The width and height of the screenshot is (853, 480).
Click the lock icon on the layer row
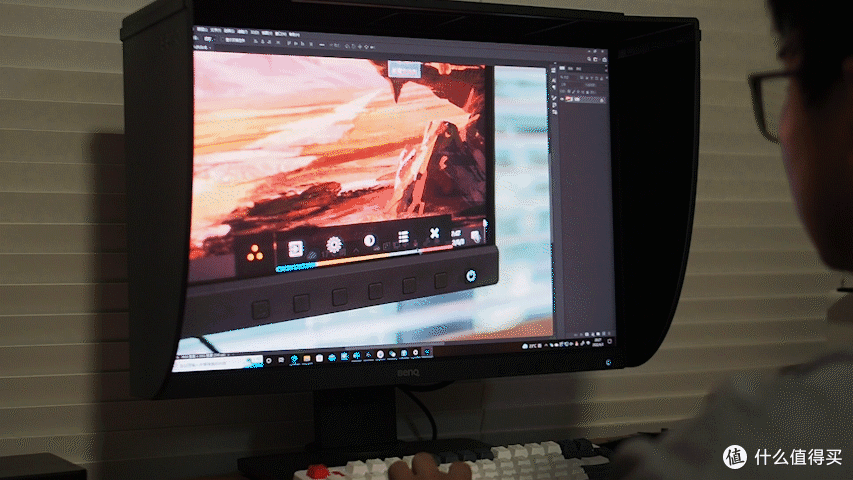(x=602, y=100)
